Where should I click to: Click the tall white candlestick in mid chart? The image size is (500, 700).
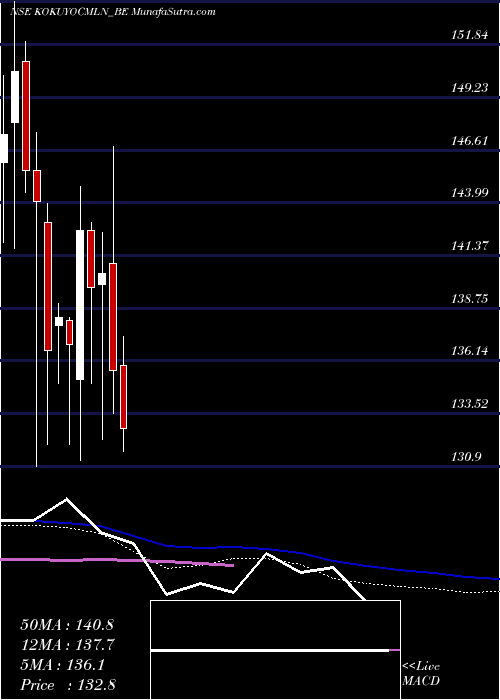coord(80,305)
